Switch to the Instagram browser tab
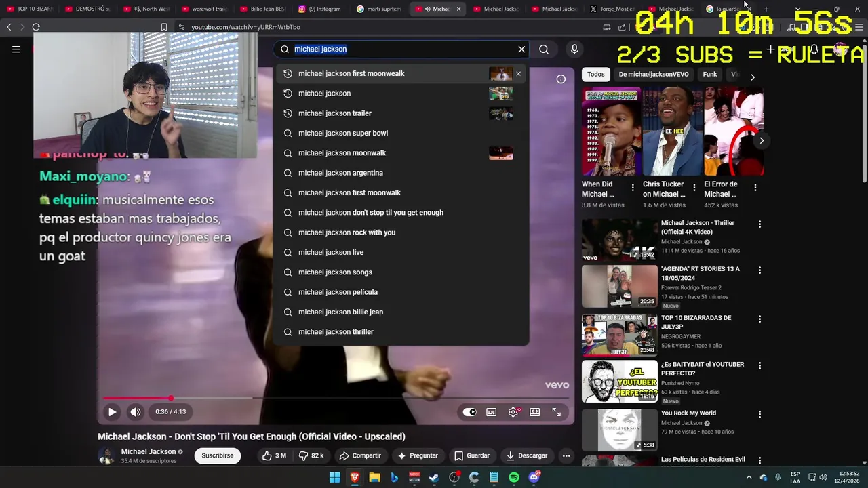Viewport: 868px width, 488px height. (x=320, y=9)
